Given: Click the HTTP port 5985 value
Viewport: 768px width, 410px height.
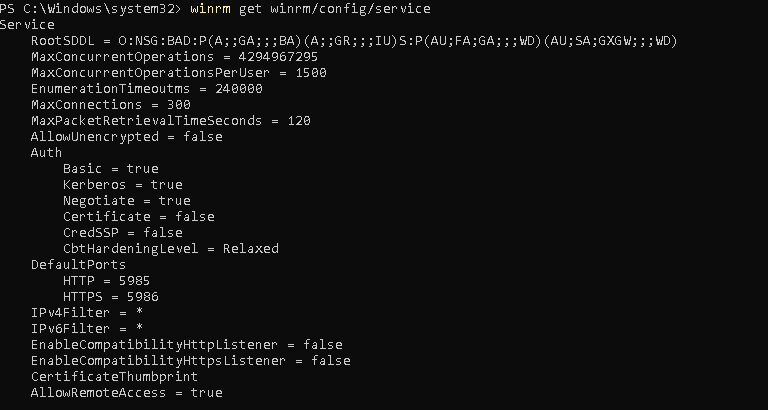Looking at the screenshot, I should [x=134, y=281].
